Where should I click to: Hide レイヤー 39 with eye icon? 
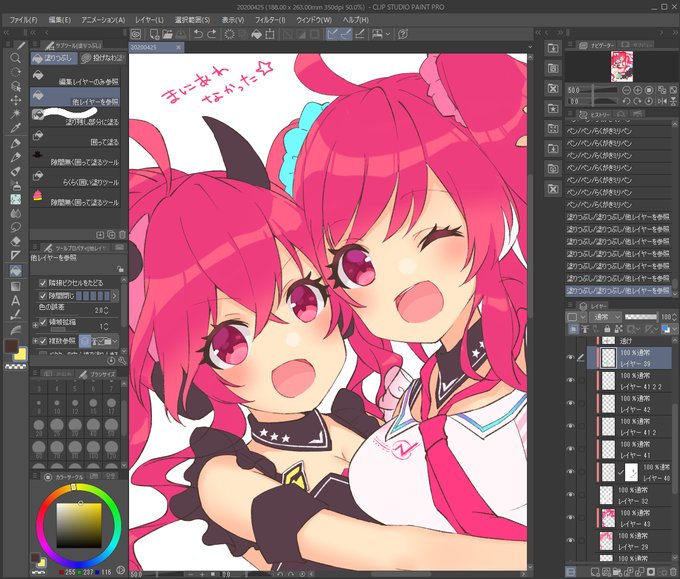pyautogui.click(x=571, y=357)
